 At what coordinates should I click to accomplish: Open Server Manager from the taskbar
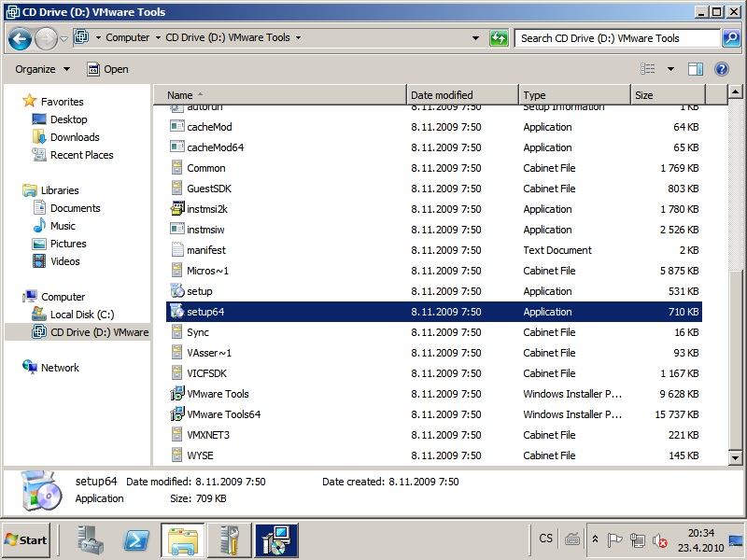[x=91, y=539]
